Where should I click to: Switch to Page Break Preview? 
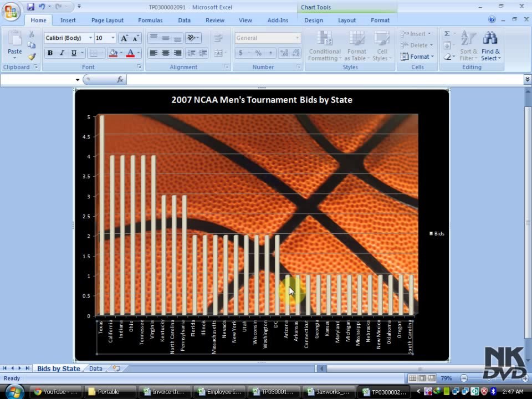point(432,378)
